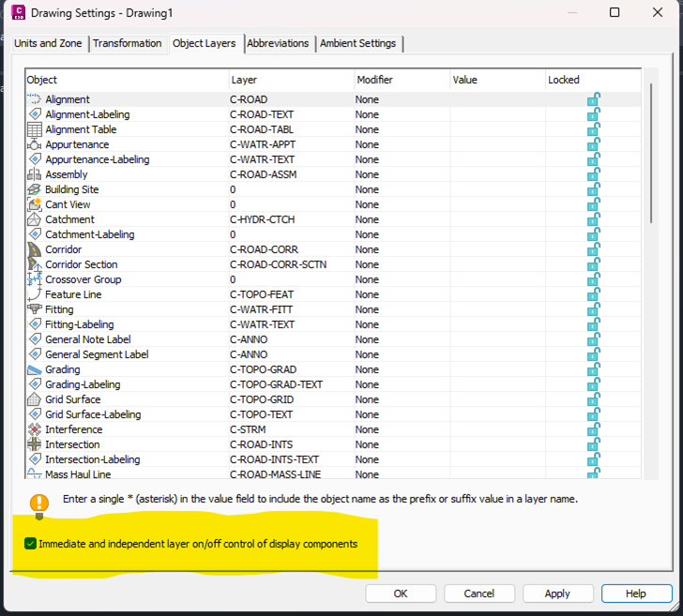Toggle the lock for Alignment Table row
The image size is (683, 616).
[x=593, y=129]
